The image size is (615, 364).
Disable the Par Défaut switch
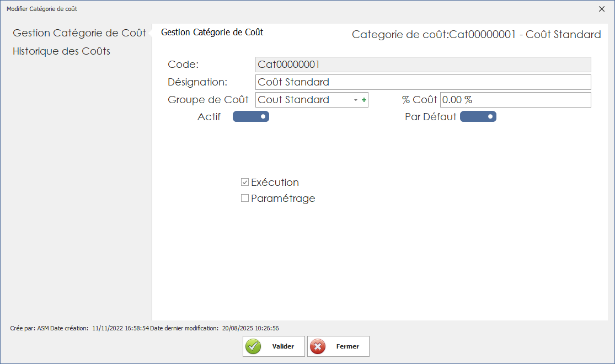click(x=478, y=116)
